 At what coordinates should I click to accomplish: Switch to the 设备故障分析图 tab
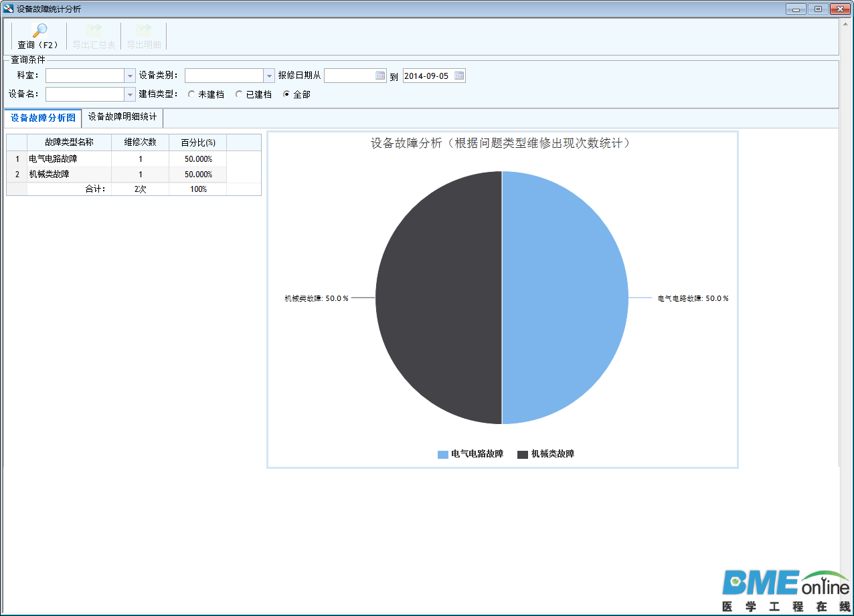click(x=43, y=118)
